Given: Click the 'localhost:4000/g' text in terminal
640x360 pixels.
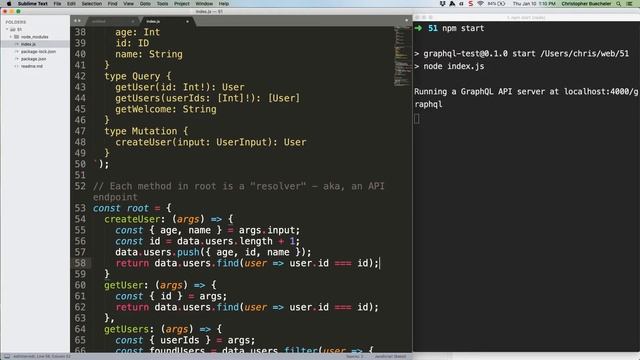Looking at the screenshot, I should [x=601, y=91].
